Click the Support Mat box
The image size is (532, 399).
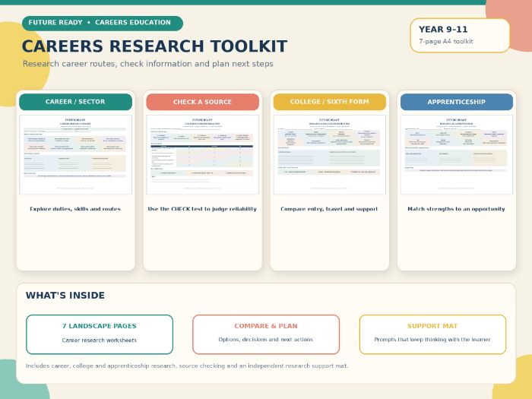tap(432, 334)
